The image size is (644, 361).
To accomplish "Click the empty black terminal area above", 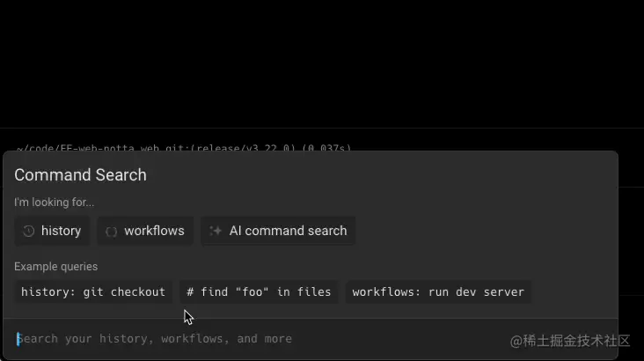I will 322,62.
